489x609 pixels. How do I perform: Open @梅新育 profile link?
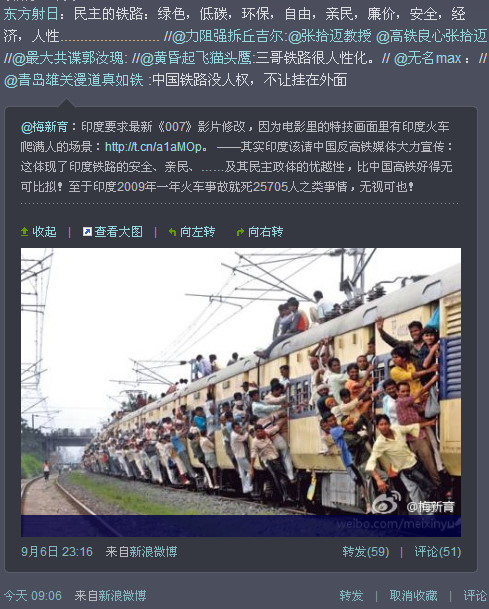click(x=44, y=127)
